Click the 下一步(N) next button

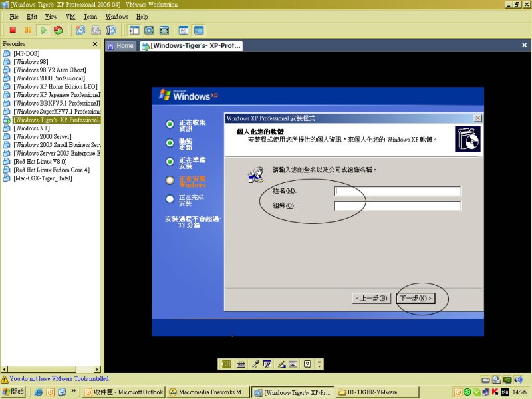click(416, 298)
